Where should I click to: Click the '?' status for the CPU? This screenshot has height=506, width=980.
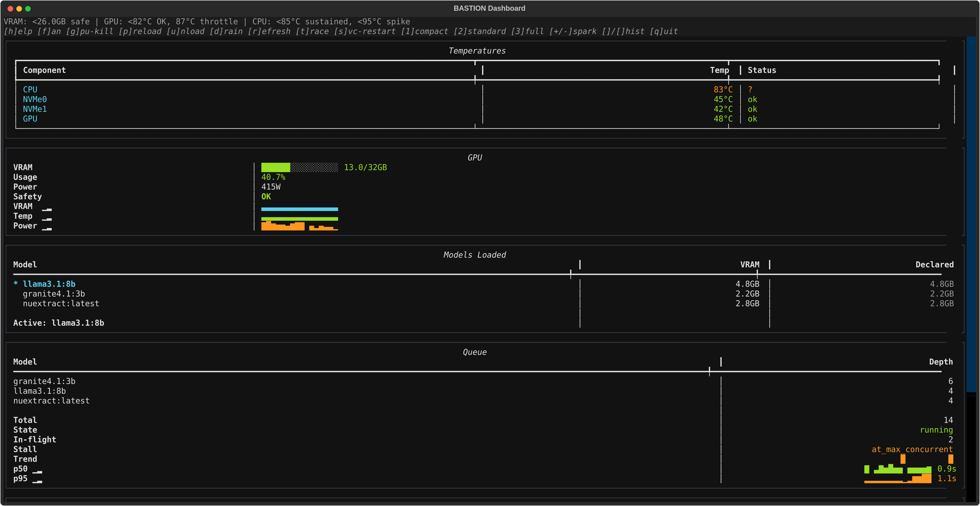(750, 90)
